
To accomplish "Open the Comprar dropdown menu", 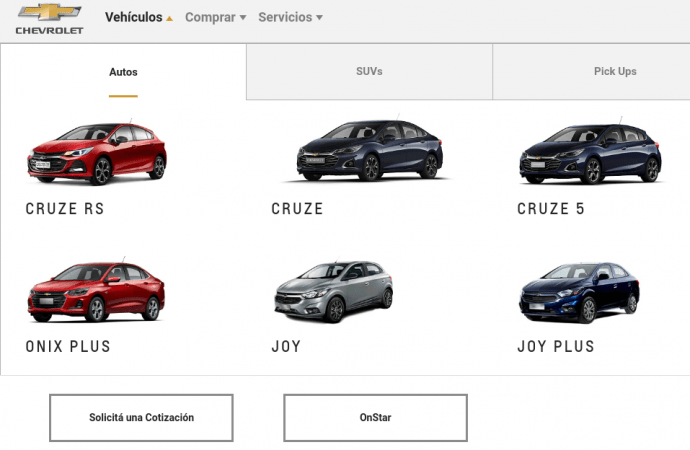I will click(215, 17).
